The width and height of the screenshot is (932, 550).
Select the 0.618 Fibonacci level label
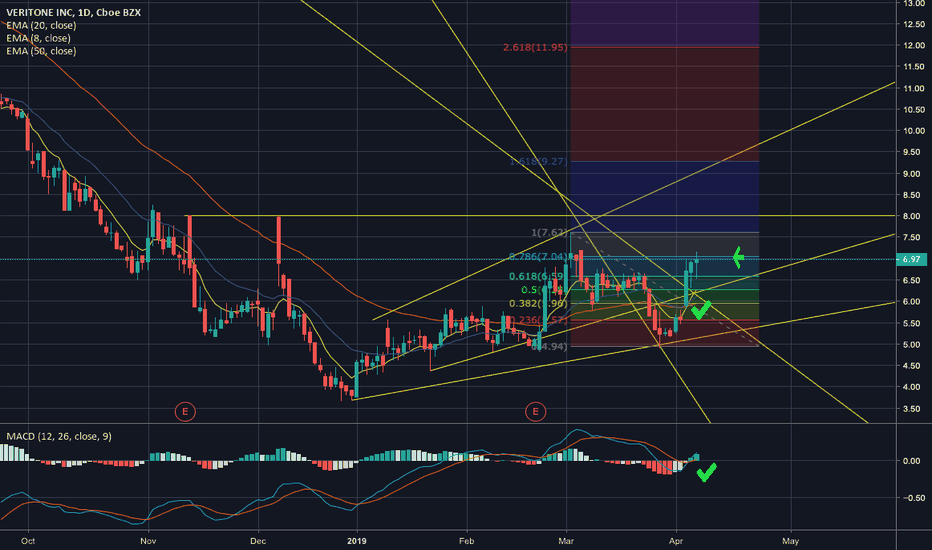point(537,276)
